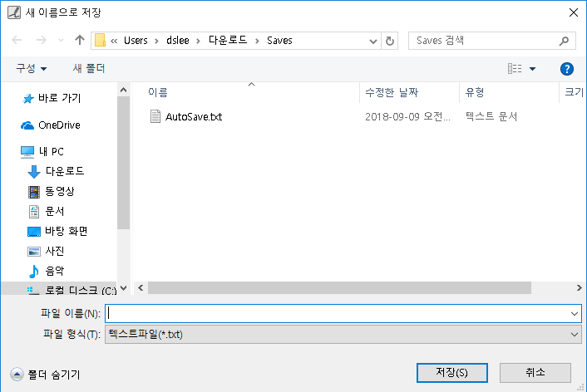587x392 pixels.
Task: Click file list scroll left arrow
Action: [x=141, y=288]
